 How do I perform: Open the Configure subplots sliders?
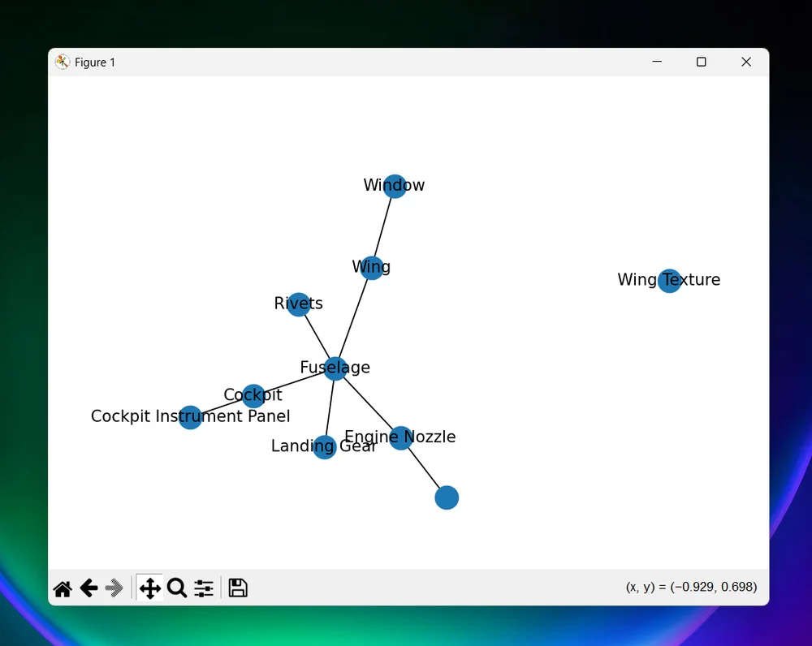pos(204,588)
